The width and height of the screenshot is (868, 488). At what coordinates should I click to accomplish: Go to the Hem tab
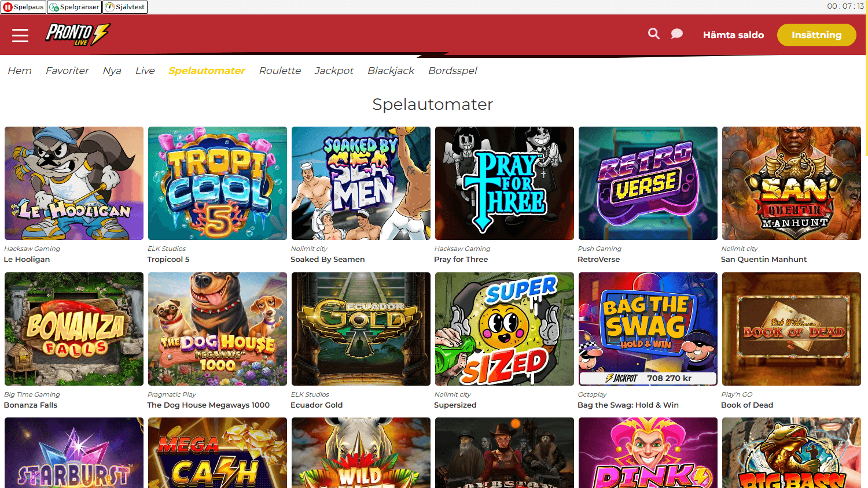coord(20,71)
